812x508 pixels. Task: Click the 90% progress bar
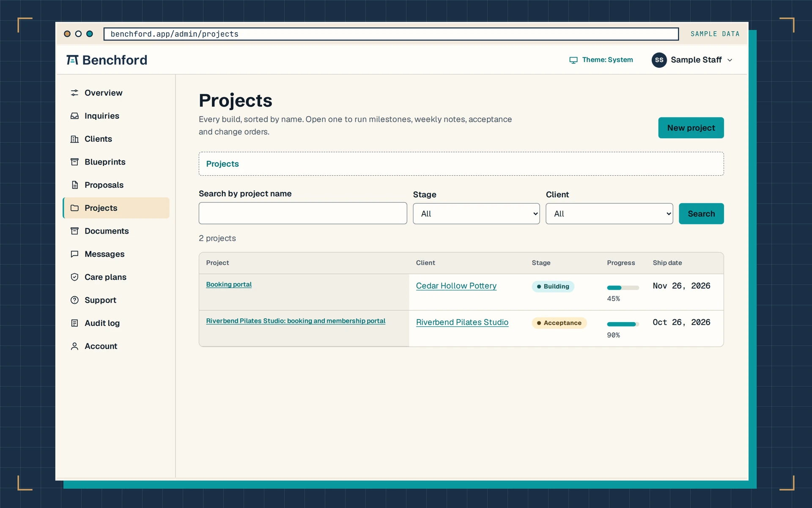pyautogui.click(x=623, y=324)
